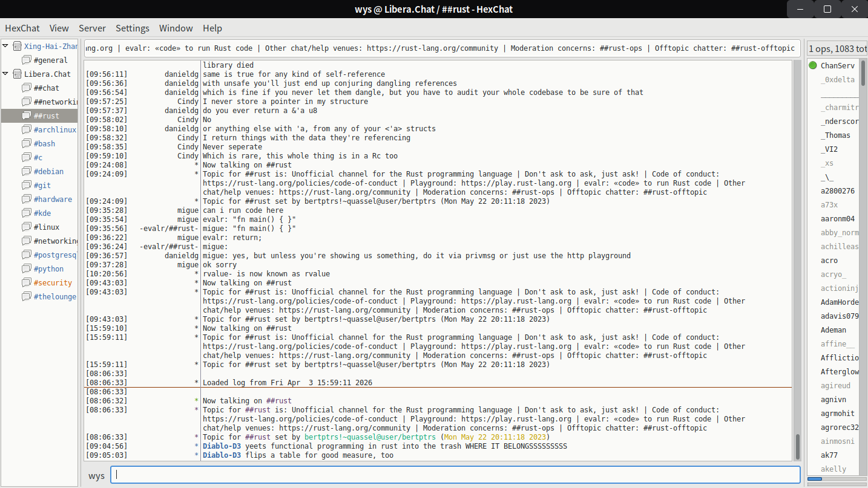Click the 'can i run code here' message
This screenshot has width=868, height=488.
(x=243, y=210)
